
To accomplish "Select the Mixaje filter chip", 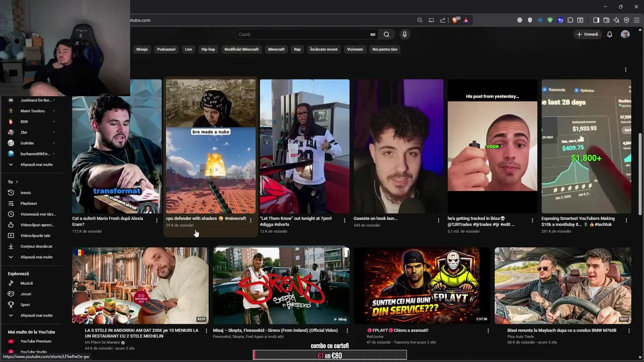I will (x=142, y=49).
